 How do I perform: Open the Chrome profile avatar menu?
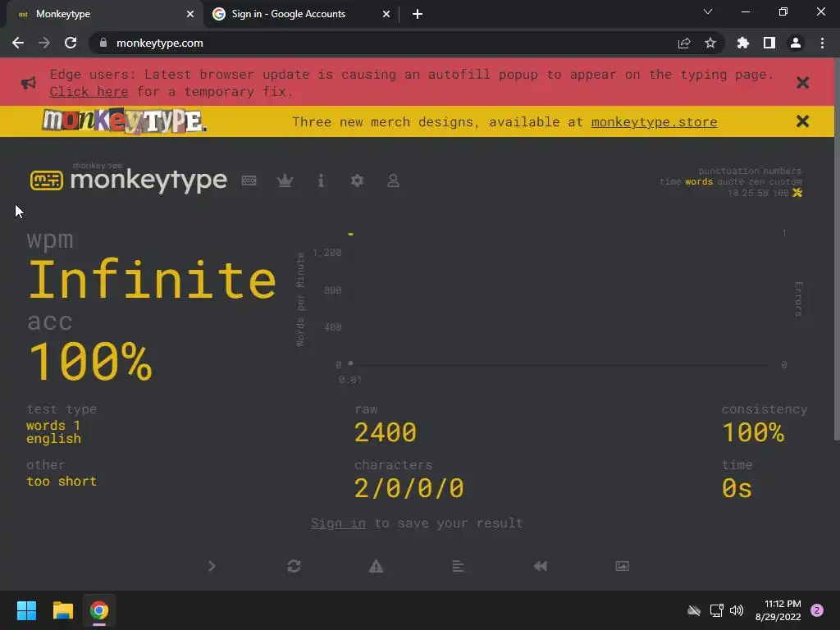coord(796,43)
